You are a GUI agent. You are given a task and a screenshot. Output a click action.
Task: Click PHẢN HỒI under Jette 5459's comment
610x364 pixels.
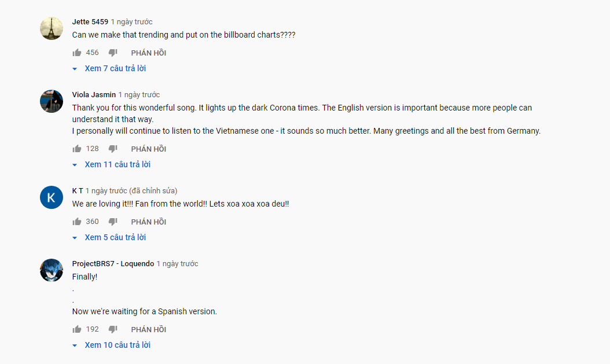pyautogui.click(x=149, y=53)
